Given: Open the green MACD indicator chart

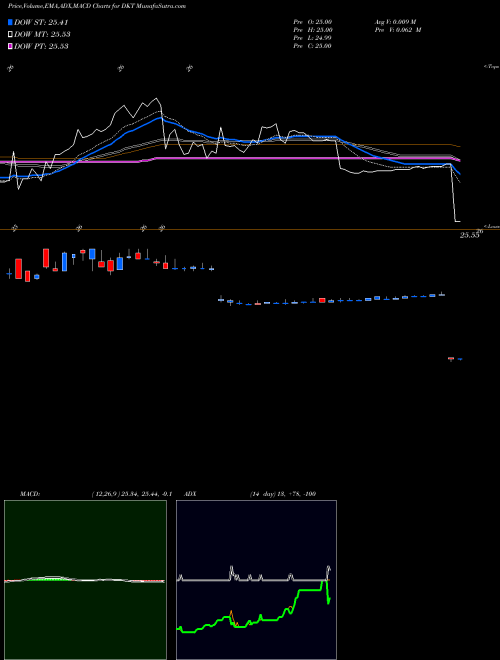Looking at the screenshot, I should [x=85, y=580].
